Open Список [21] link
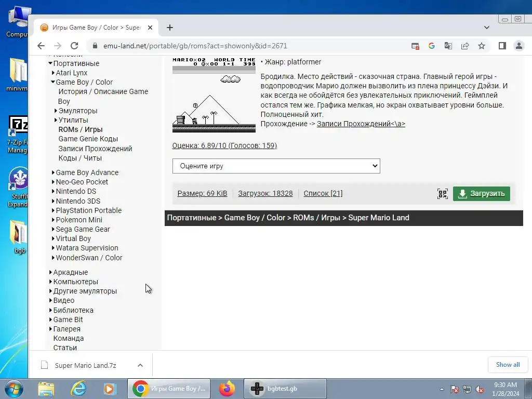 tap(323, 193)
